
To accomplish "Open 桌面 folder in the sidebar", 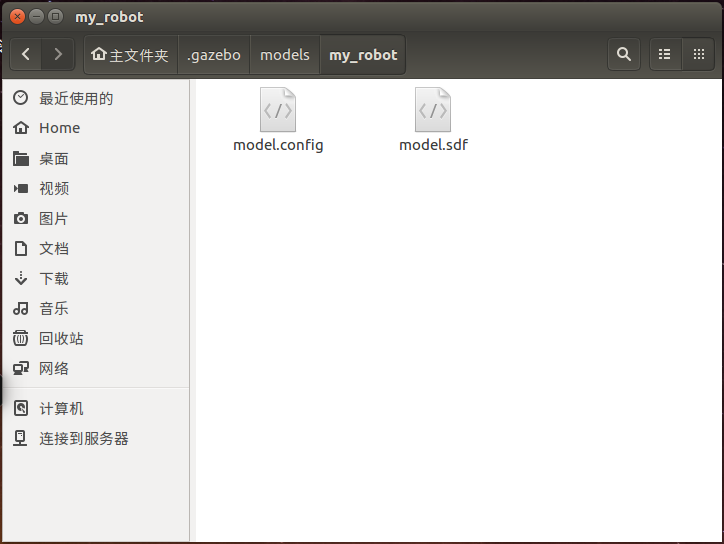I will click(x=96, y=158).
